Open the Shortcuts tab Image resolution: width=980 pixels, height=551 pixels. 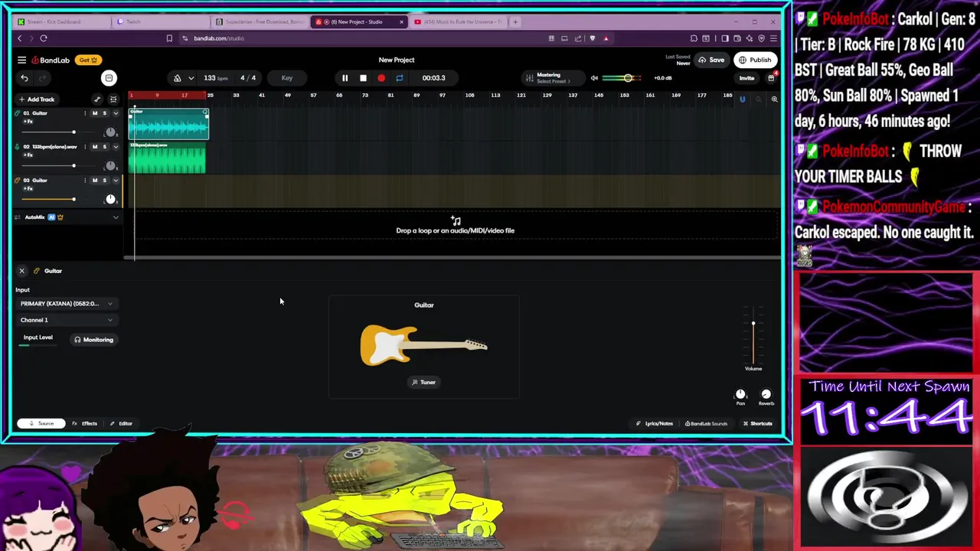click(757, 423)
